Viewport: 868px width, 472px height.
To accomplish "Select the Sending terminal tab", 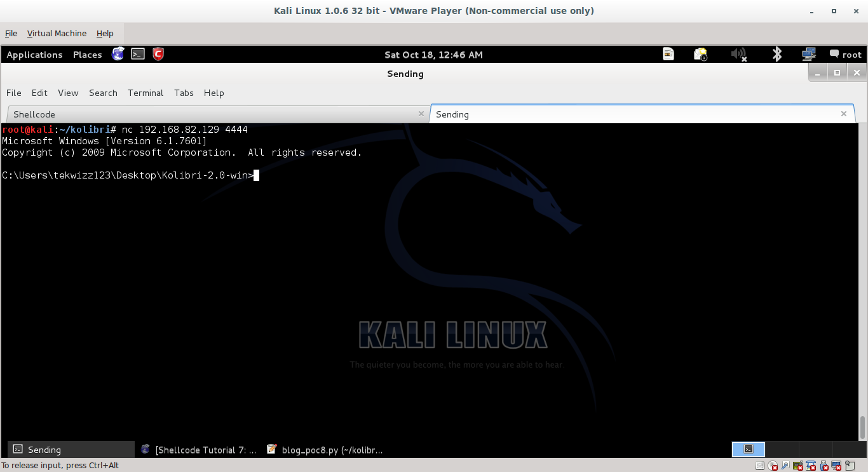I will tap(642, 114).
